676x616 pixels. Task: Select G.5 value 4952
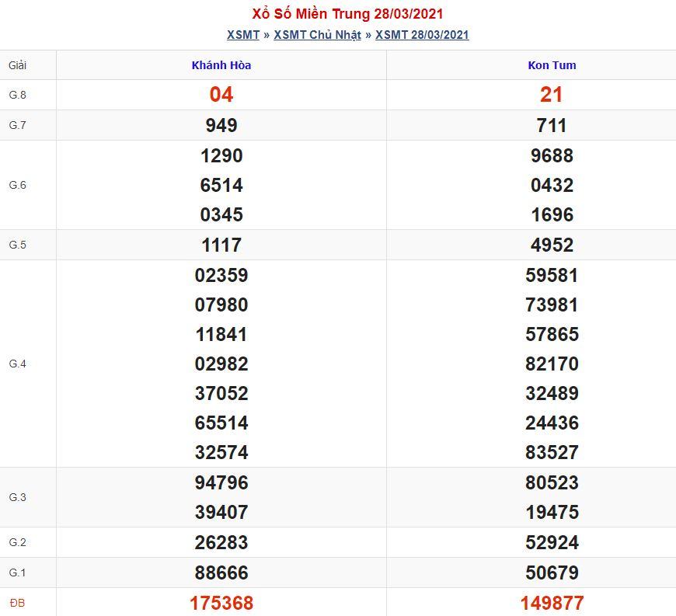click(552, 245)
